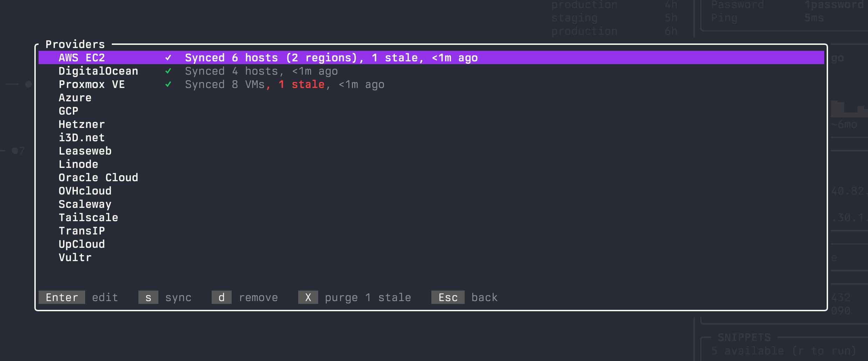Click the green check next to DigitalOcean
The image size is (868, 361).
click(168, 71)
